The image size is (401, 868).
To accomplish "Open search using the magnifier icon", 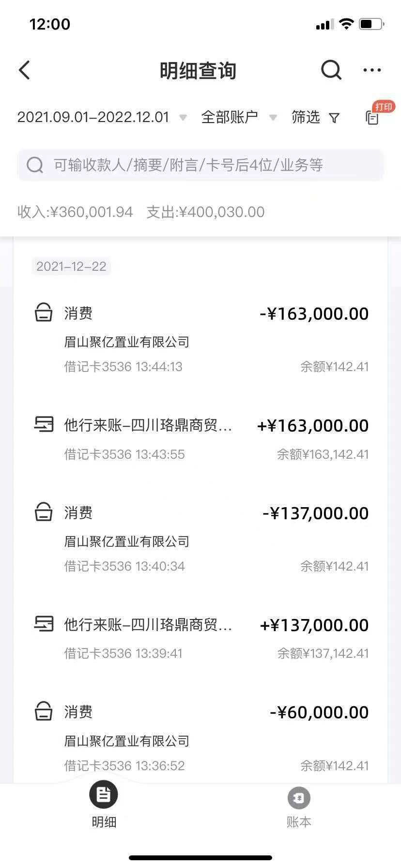I will click(331, 70).
